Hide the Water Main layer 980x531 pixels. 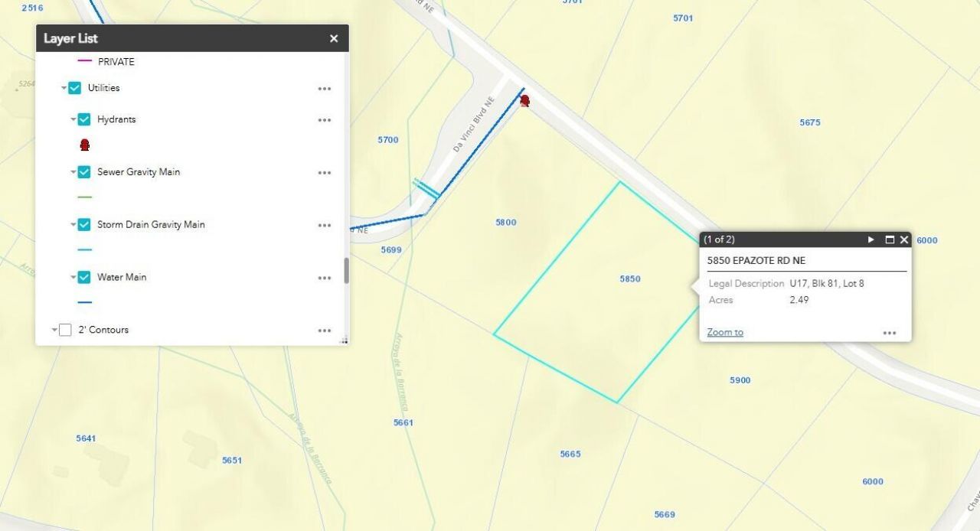click(84, 277)
